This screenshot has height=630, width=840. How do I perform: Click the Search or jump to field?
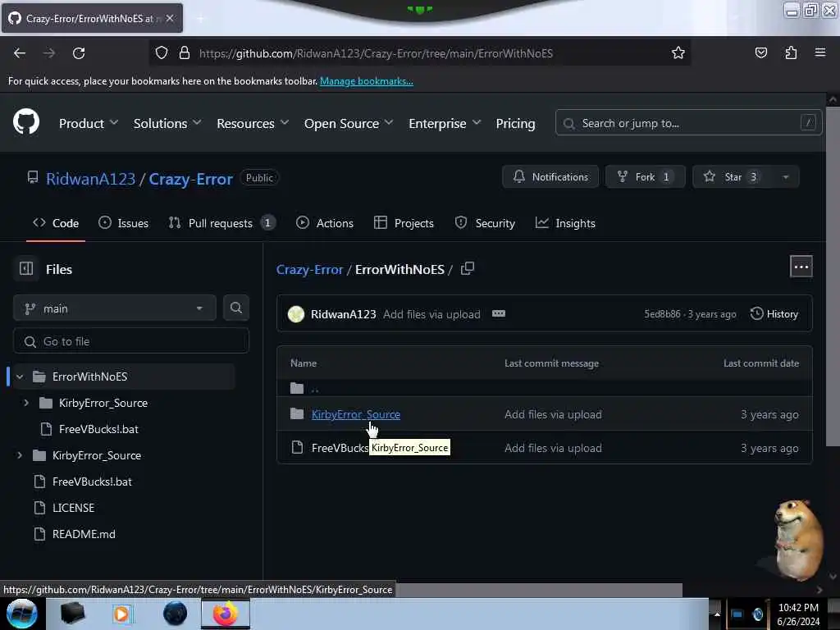688,123
